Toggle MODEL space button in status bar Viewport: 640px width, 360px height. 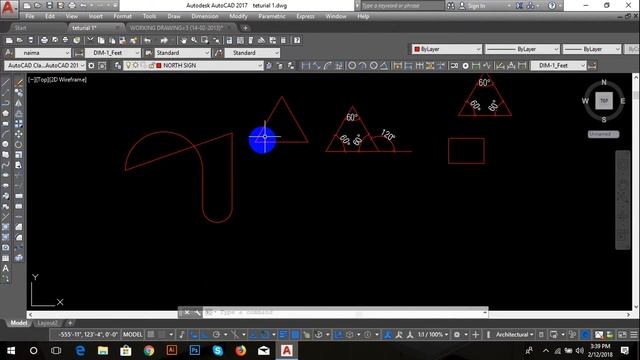(133, 334)
